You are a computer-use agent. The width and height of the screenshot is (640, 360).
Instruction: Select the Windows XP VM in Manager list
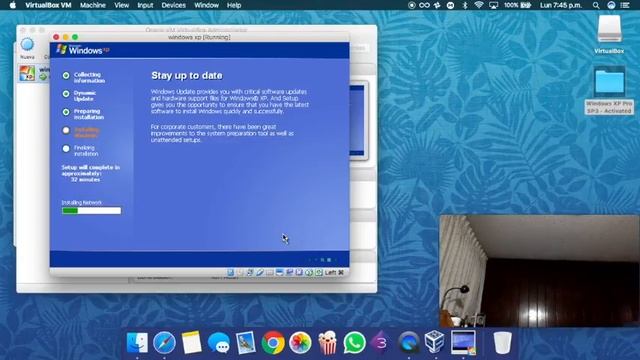tap(33, 73)
